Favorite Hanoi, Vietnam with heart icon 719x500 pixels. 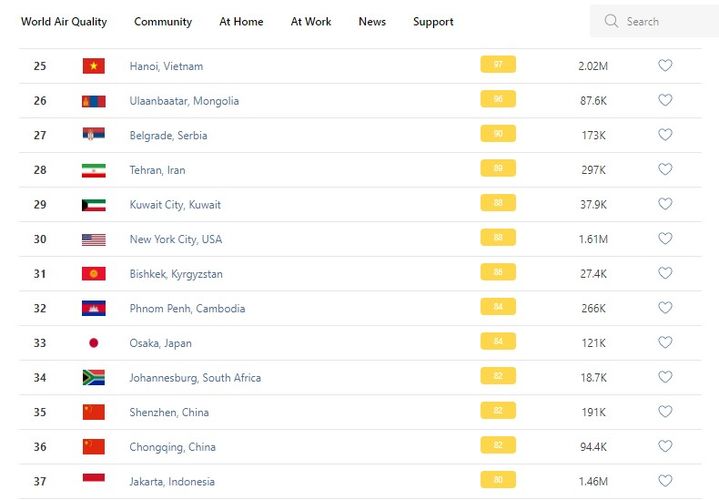(x=665, y=66)
